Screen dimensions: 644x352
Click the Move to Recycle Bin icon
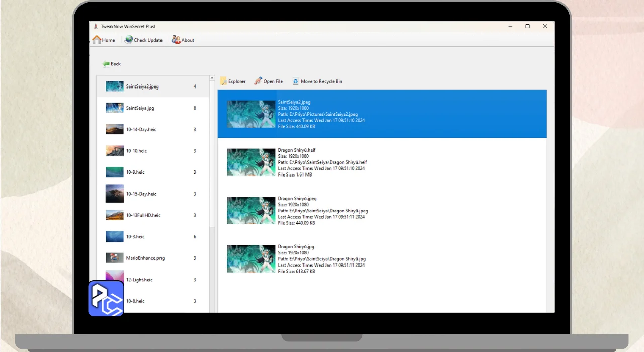[x=296, y=81]
